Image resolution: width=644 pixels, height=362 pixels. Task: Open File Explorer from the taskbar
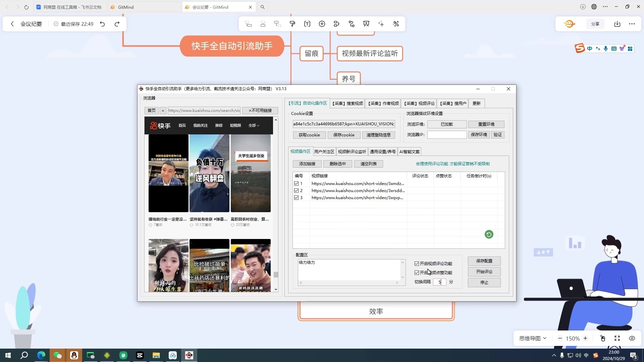coord(156,355)
